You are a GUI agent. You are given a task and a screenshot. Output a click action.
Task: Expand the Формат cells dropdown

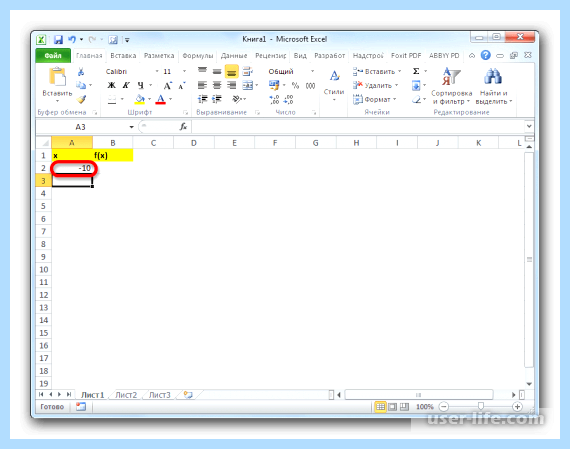394,99
